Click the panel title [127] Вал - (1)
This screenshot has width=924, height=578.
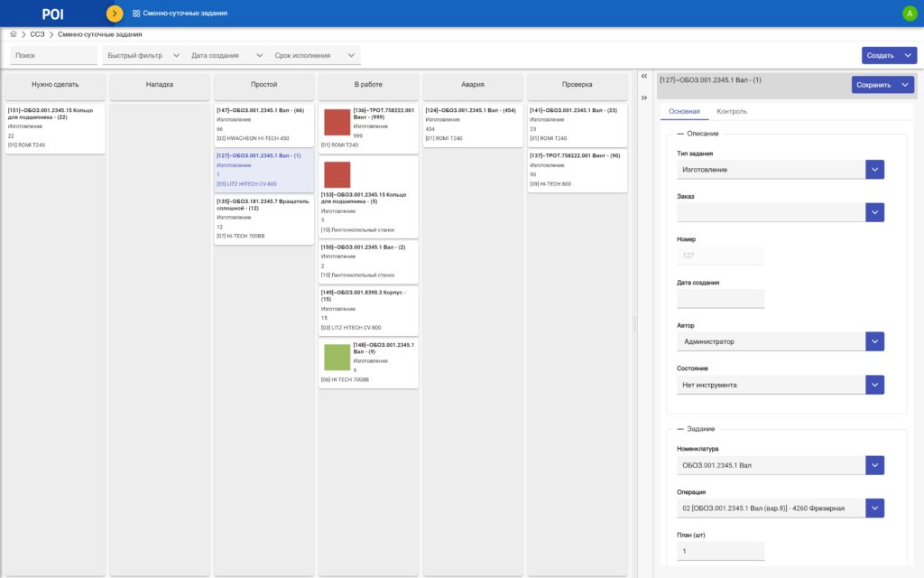pos(710,80)
